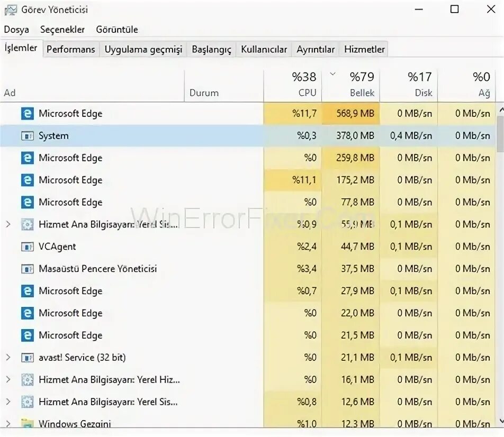Click the scrollbar down arrow

501,421
